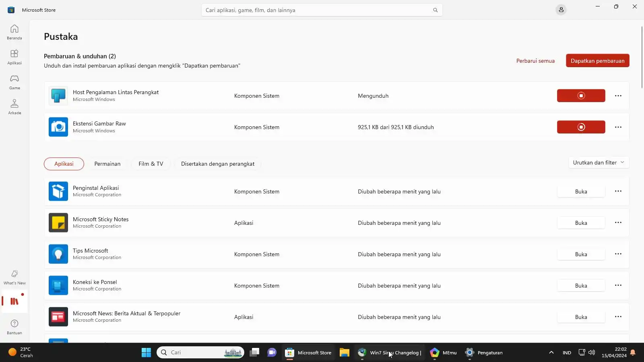Click the Perbarui semua link

coord(535,61)
